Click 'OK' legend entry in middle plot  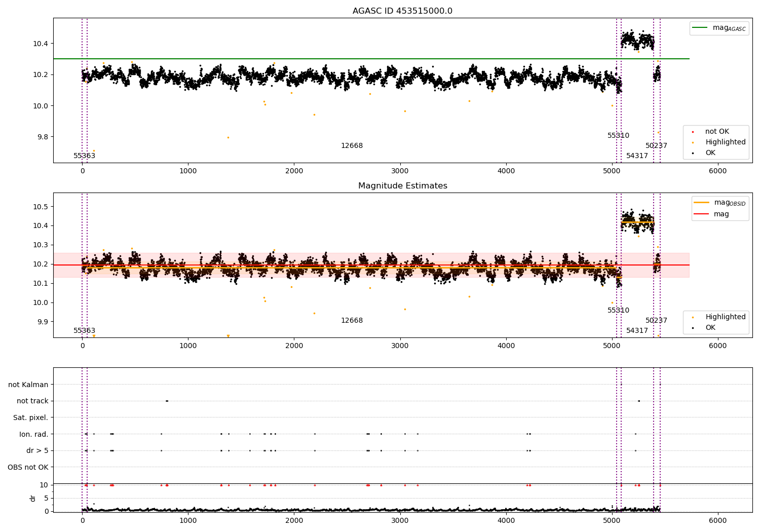tap(710, 328)
